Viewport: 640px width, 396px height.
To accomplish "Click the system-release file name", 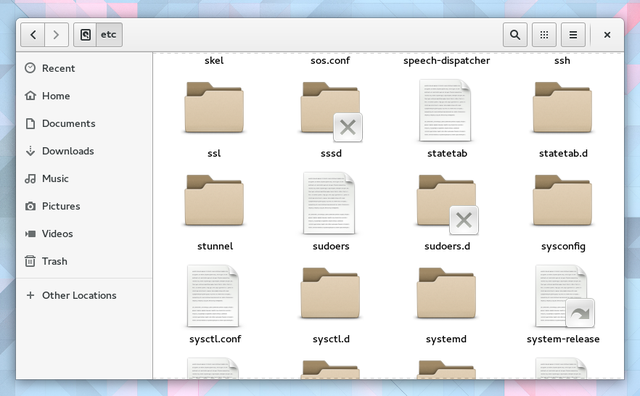I will [x=563, y=339].
